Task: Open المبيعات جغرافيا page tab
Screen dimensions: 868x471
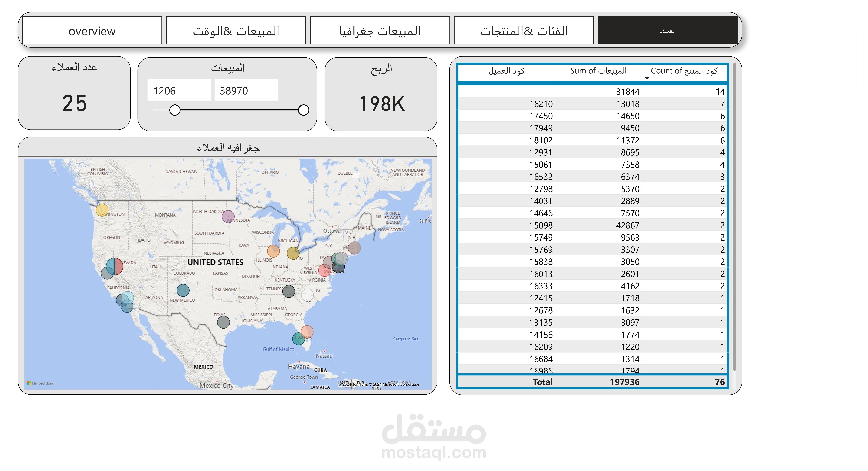Action: pos(380,31)
